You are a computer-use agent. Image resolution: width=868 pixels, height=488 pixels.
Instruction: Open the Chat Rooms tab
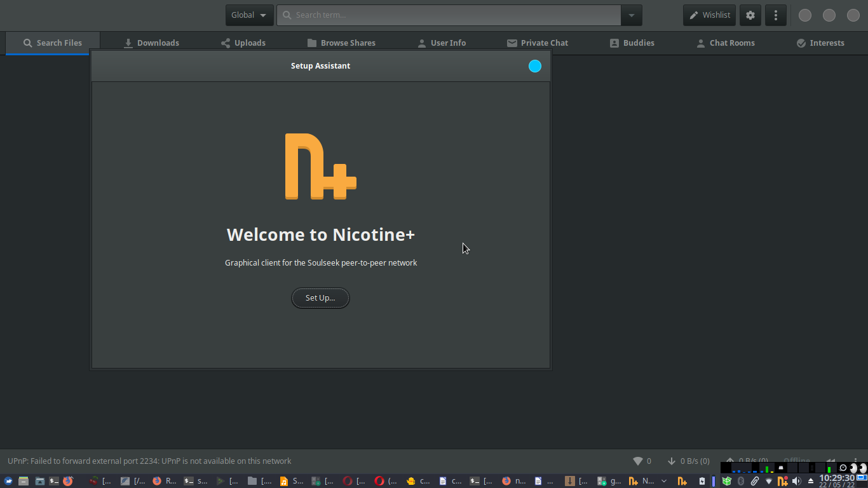tap(726, 43)
